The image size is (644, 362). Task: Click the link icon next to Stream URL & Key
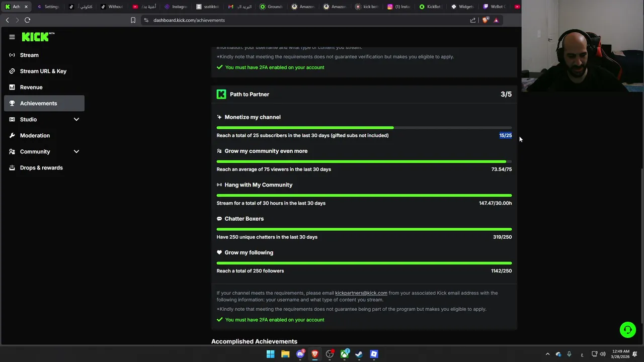point(12,71)
